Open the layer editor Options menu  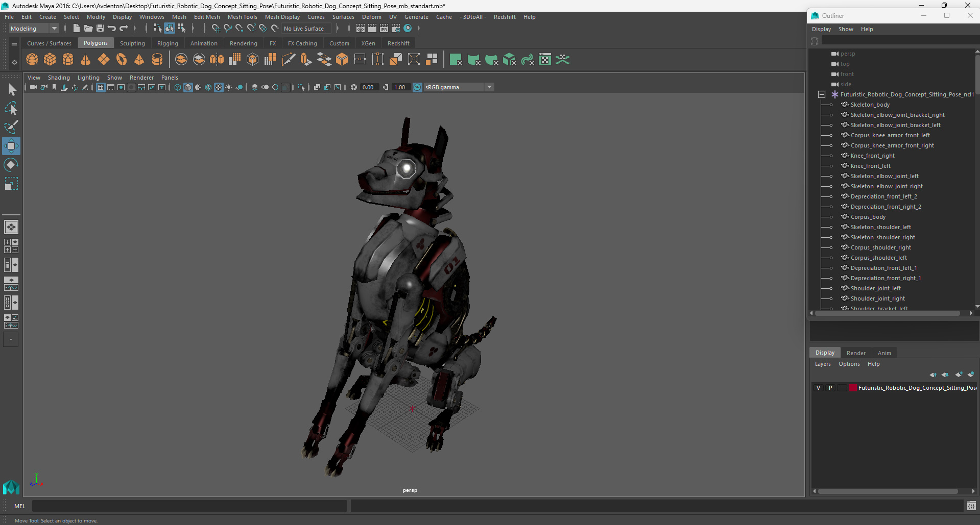[x=849, y=364]
